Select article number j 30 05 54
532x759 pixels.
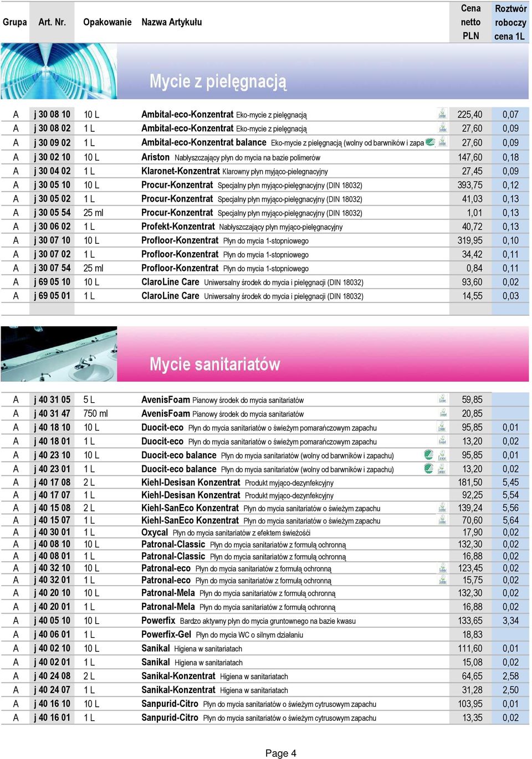[52, 213]
